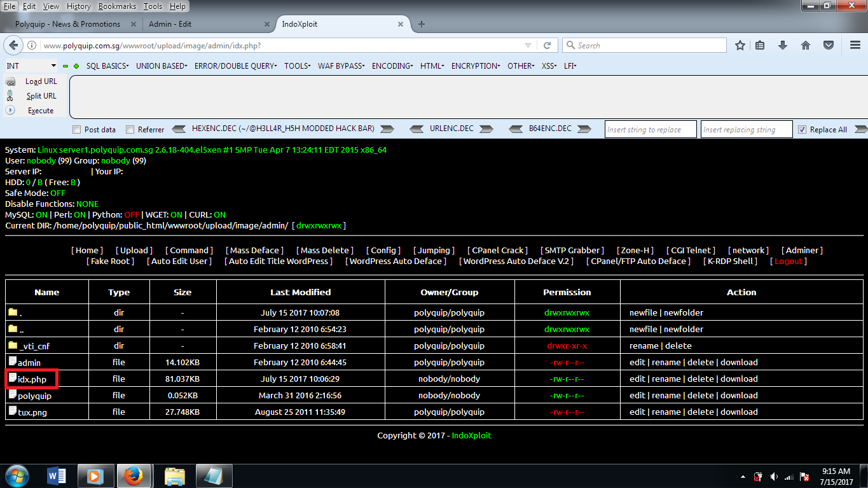Expand the SQL BASICS menu
This screenshot has width=868, height=488.
click(107, 66)
